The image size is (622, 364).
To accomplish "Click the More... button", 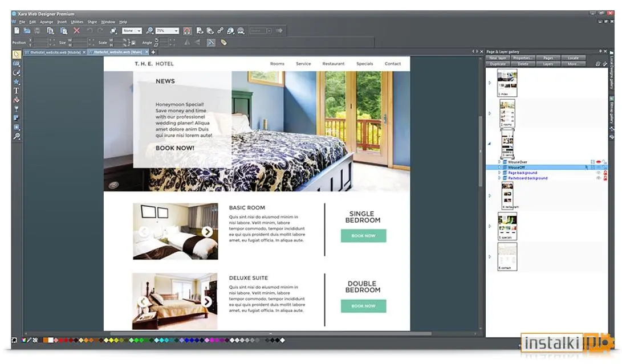I will click(573, 64).
